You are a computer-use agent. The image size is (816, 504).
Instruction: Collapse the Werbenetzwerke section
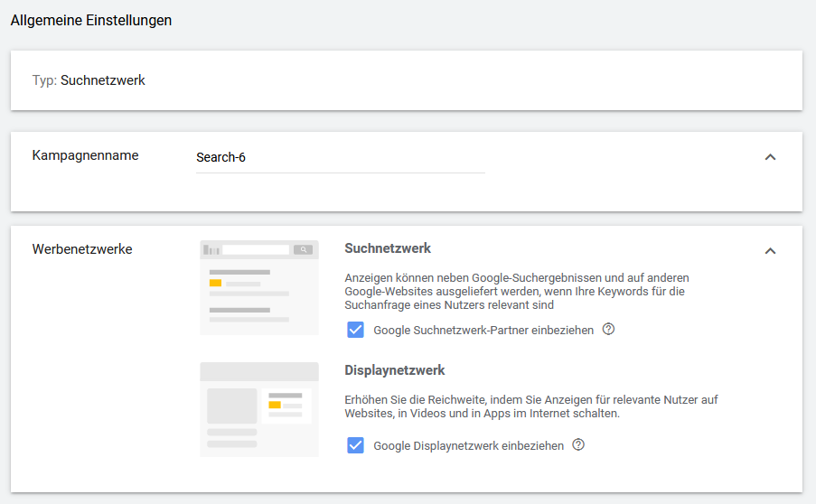[770, 251]
